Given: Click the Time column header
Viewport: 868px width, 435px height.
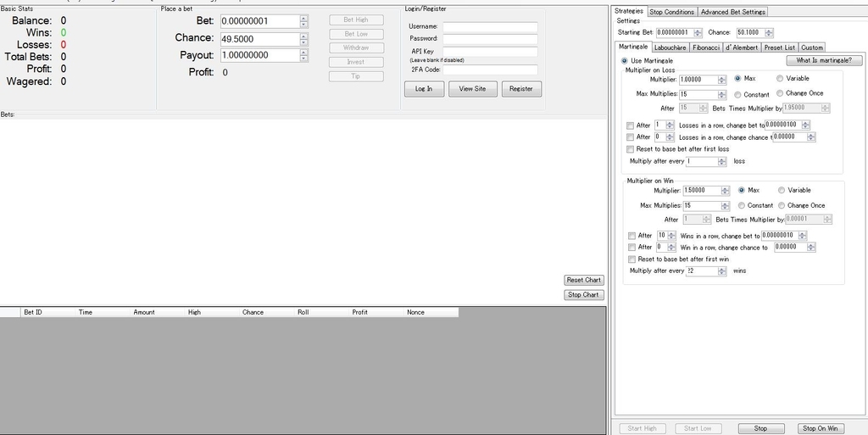Looking at the screenshot, I should pyautogui.click(x=103, y=312).
